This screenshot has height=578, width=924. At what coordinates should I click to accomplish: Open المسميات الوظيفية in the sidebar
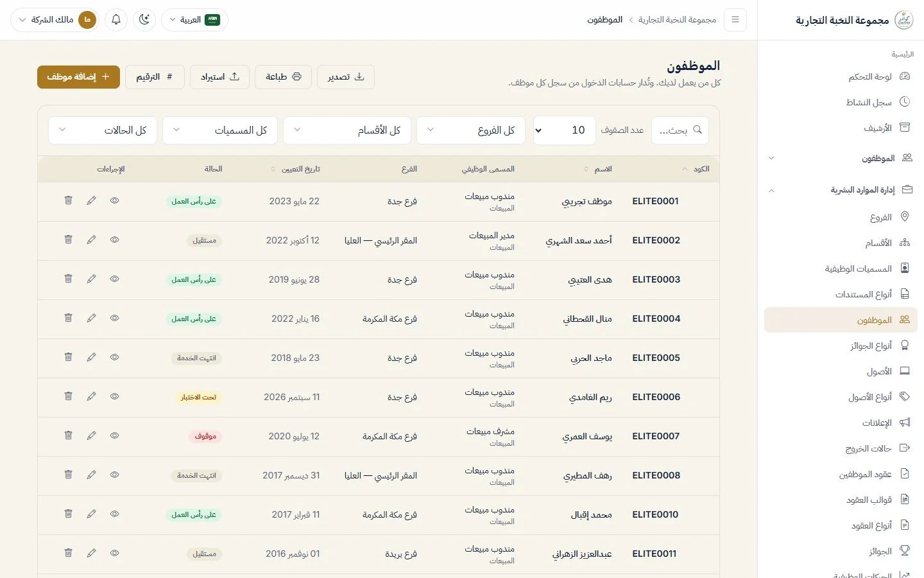(x=841, y=268)
